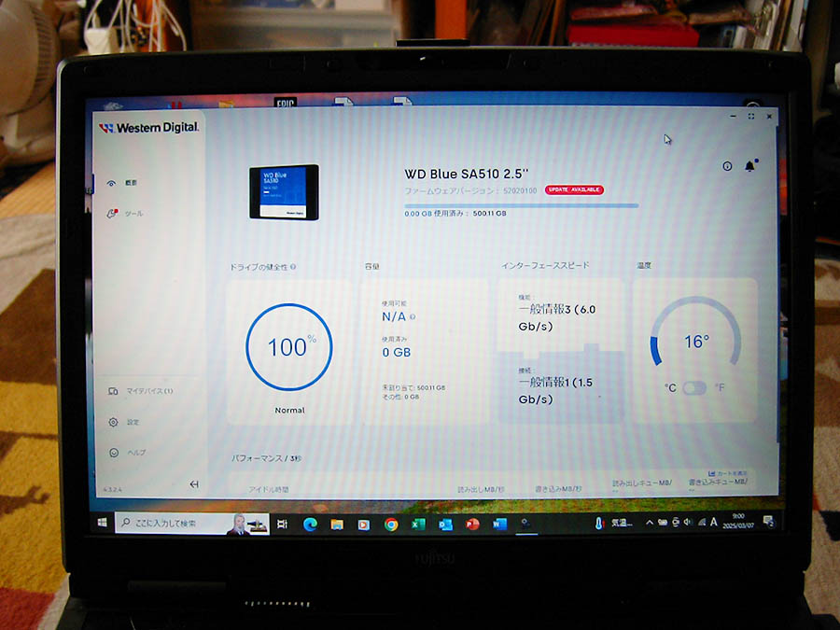Open the Windows Start menu
The height and width of the screenshot is (630, 840).
[x=102, y=523]
